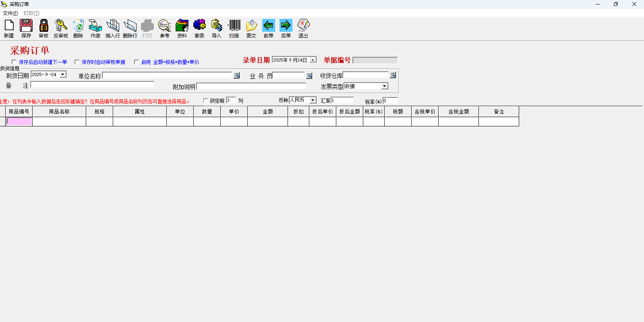Click the 删除 (Delete) recycle bin icon
This screenshot has width=644, height=322.
(78, 28)
